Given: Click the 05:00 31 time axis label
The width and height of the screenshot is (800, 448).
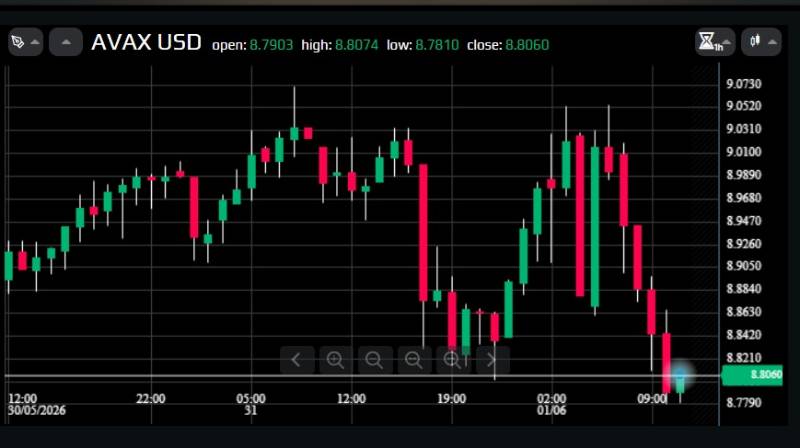Looking at the screenshot, I should click(x=251, y=404).
